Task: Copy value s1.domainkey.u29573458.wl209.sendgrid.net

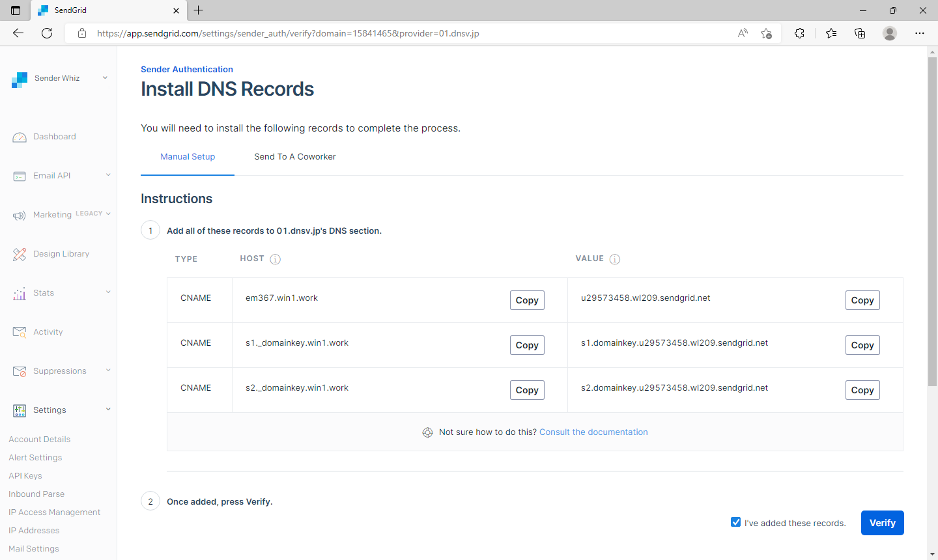Action: pyautogui.click(x=862, y=345)
